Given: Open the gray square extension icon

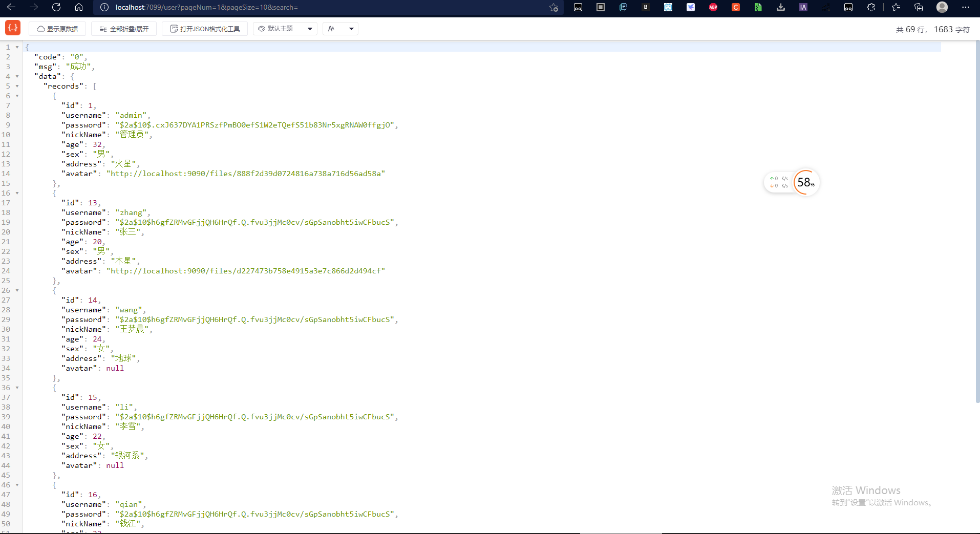Looking at the screenshot, I should coord(601,7).
